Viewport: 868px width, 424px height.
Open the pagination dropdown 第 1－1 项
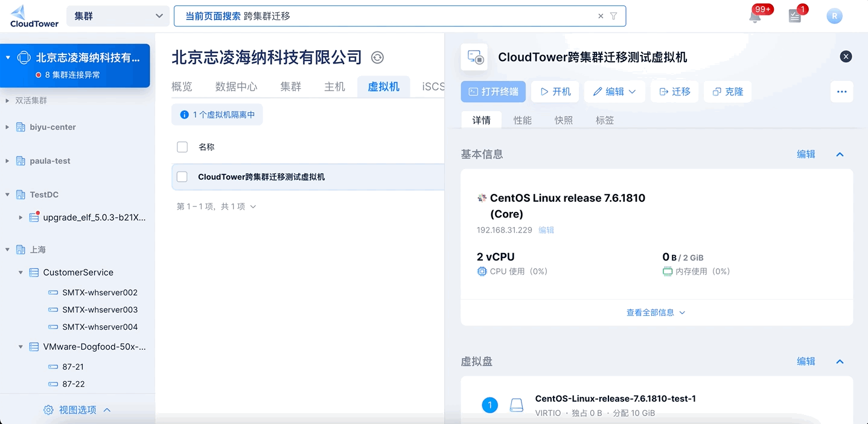click(216, 207)
